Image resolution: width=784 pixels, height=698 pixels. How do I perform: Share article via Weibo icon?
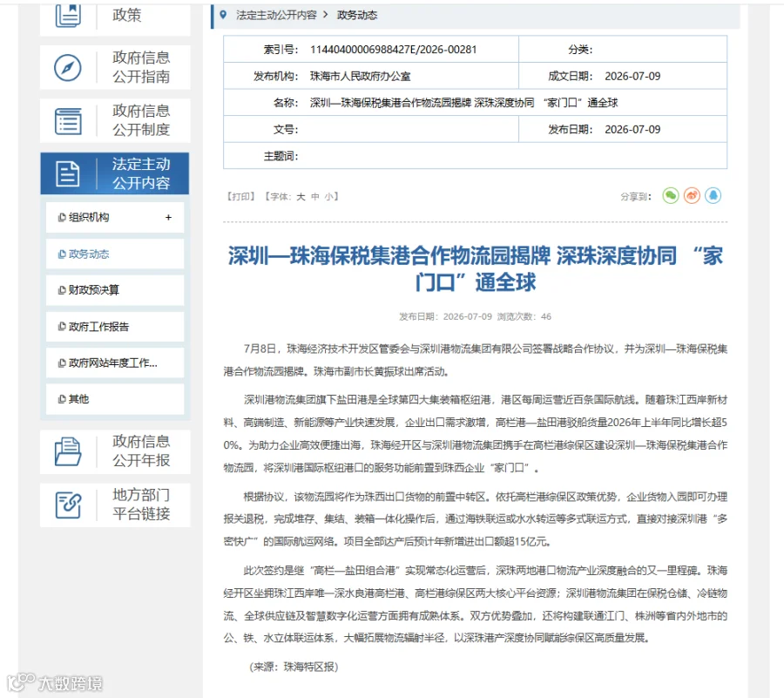692,195
